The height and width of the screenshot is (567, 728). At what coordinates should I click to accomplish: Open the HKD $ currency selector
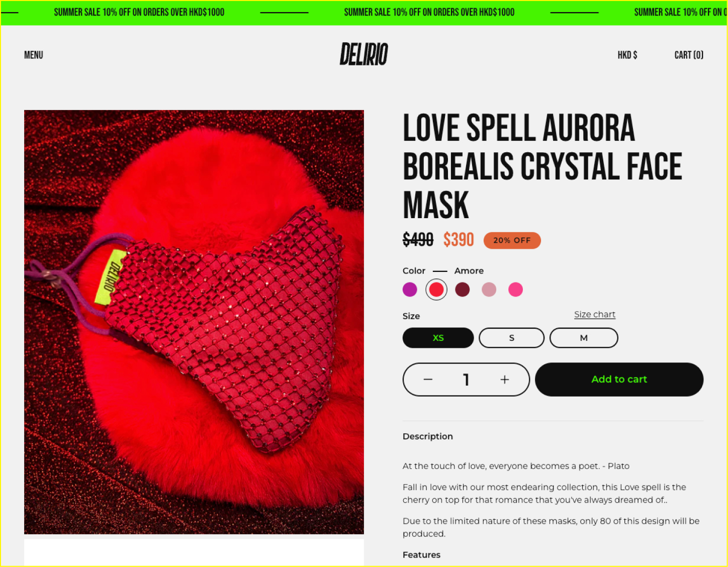627,55
